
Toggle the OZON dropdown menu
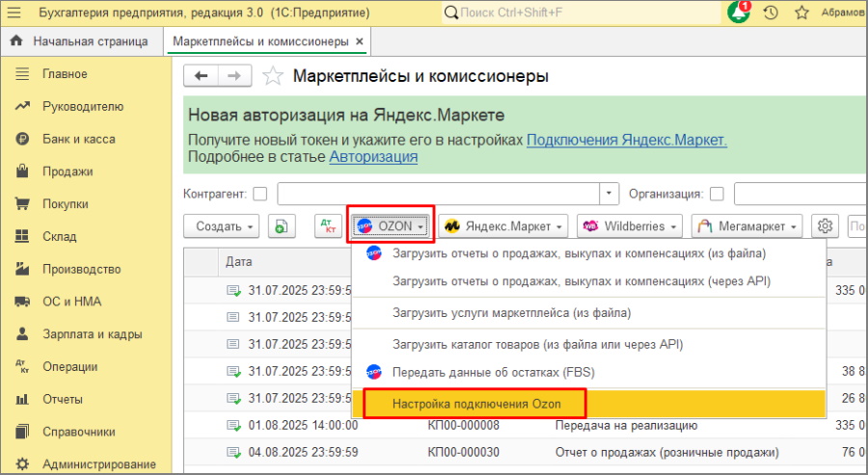pyautogui.click(x=391, y=226)
